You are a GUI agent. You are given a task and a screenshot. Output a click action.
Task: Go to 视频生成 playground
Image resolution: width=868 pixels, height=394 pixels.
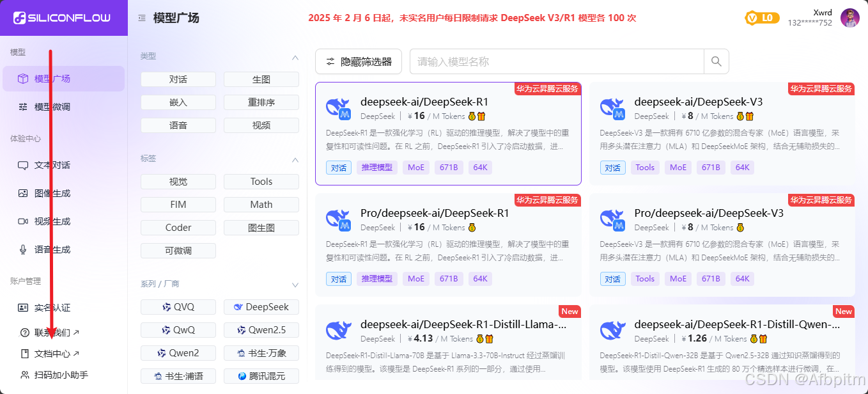[63, 221]
